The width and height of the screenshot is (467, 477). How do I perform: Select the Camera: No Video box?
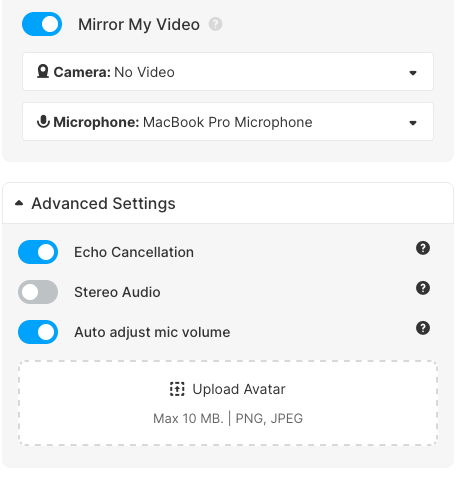coord(228,71)
